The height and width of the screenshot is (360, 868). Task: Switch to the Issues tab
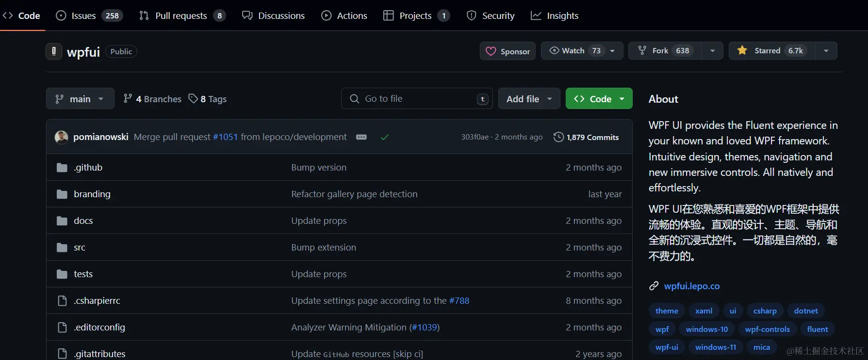point(89,16)
